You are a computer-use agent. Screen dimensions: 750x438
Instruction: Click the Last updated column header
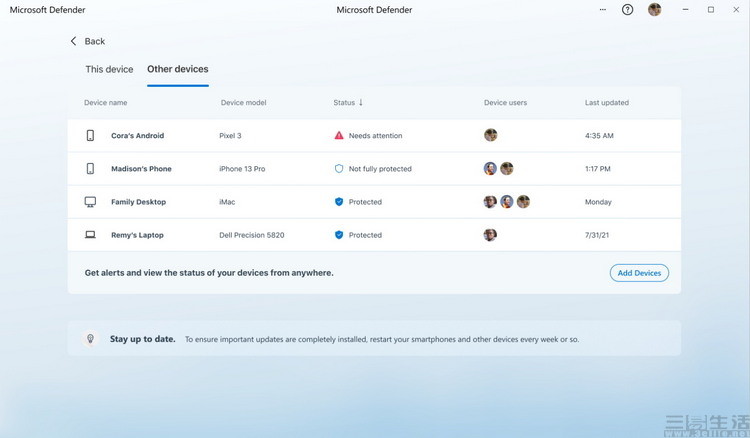(607, 102)
